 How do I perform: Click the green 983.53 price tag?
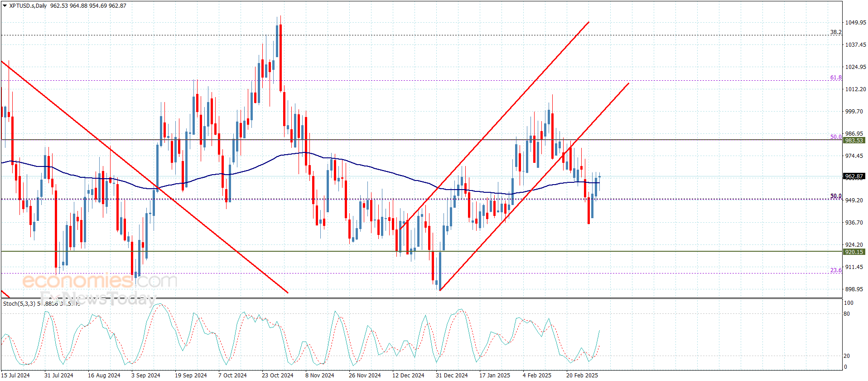[854, 141]
